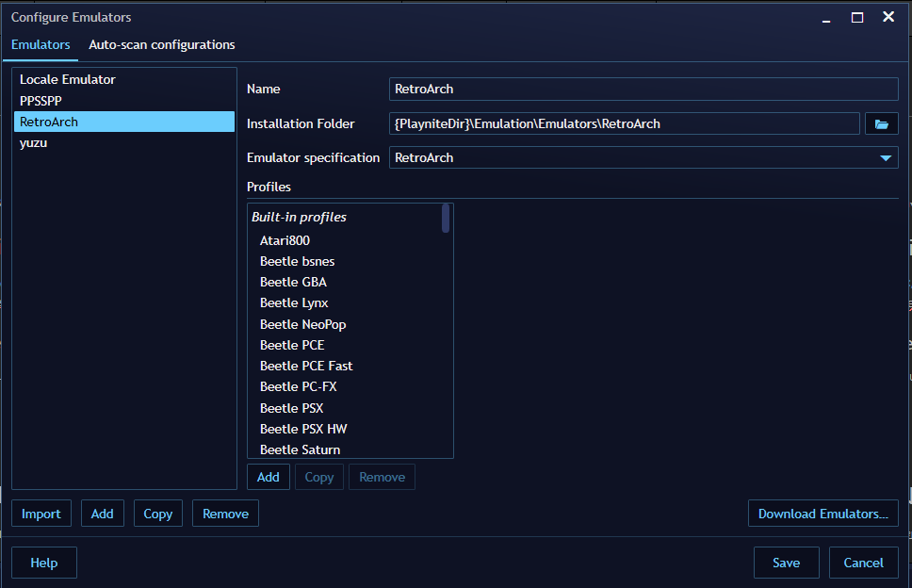Click the Import button
The height and width of the screenshot is (588, 912).
point(41,514)
